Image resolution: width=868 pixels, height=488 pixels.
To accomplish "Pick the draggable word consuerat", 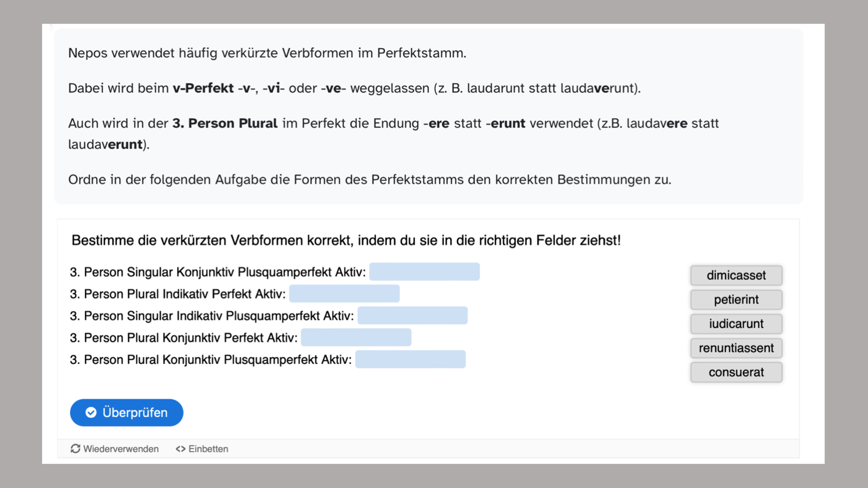I will 736,372.
